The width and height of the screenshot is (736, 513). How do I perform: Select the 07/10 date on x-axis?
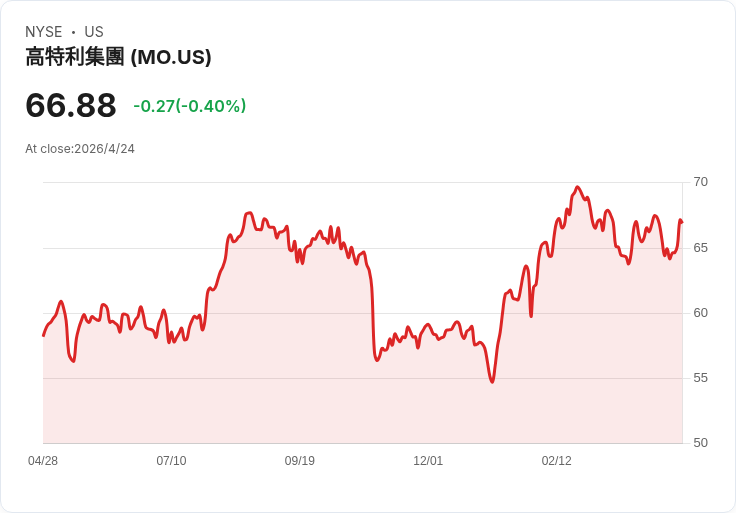(171, 461)
